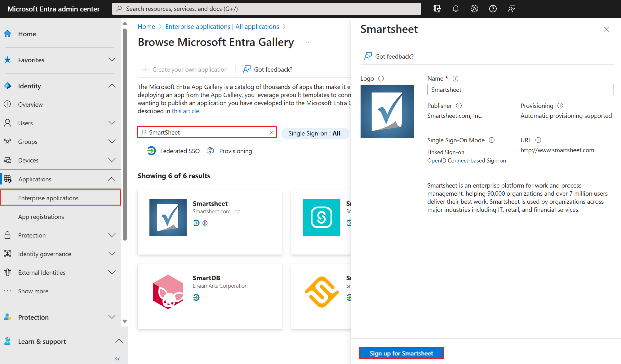Click the info icon beside Single Sign-On Mode
This screenshot has width=621, height=364.
492,140
